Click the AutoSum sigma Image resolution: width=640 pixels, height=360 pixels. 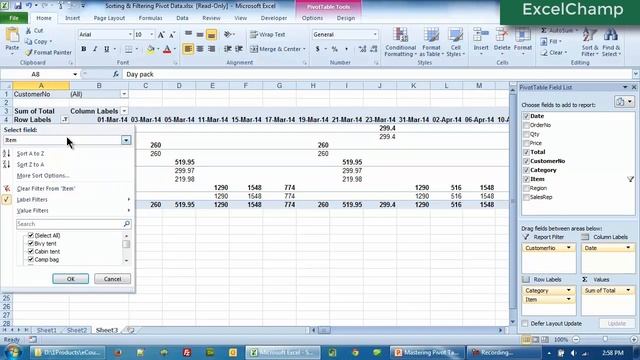click(x=544, y=31)
